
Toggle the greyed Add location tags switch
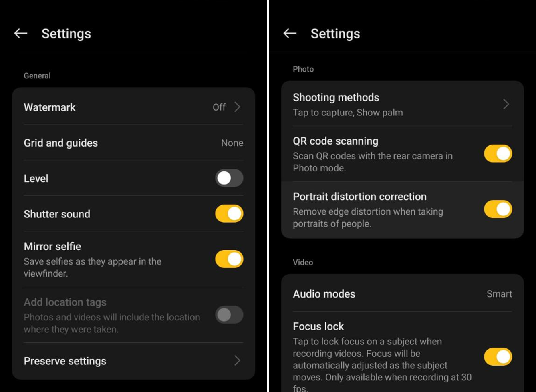point(229,315)
